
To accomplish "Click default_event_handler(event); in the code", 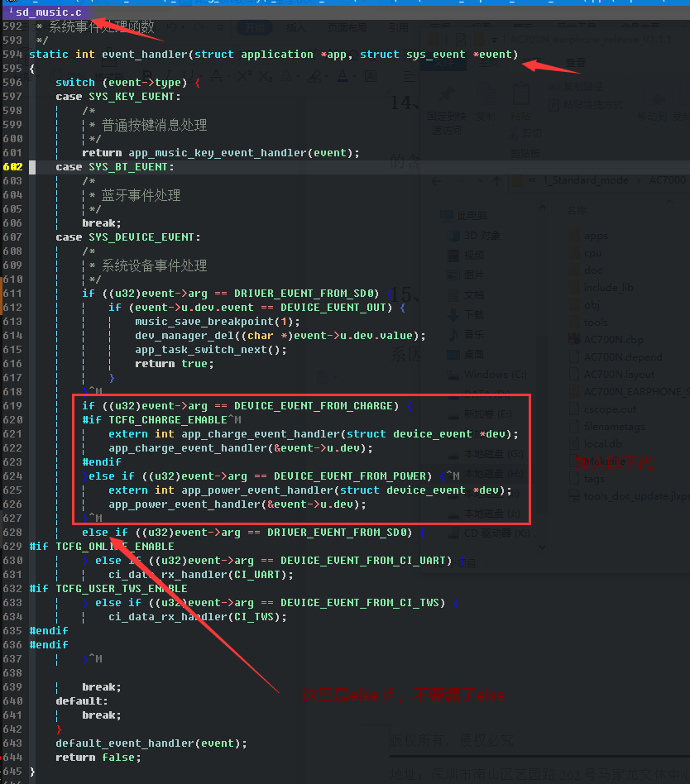I will (151, 743).
